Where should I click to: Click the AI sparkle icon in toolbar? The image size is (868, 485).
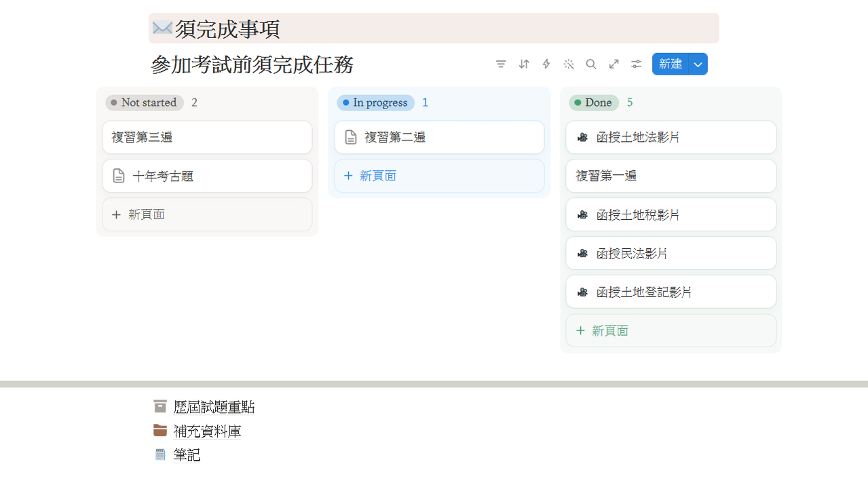coord(569,64)
